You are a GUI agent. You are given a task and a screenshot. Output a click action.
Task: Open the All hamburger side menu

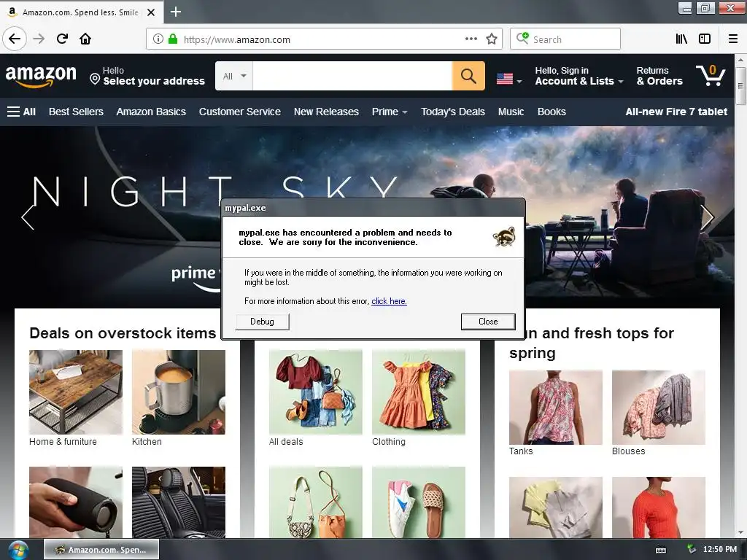tap(21, 112)
